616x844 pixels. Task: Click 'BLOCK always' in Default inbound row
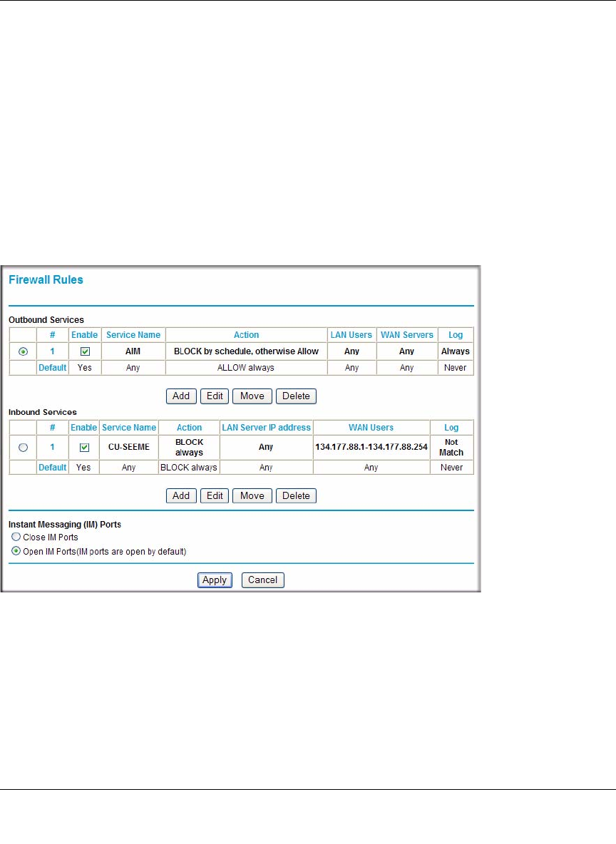[x=189, y=467]
